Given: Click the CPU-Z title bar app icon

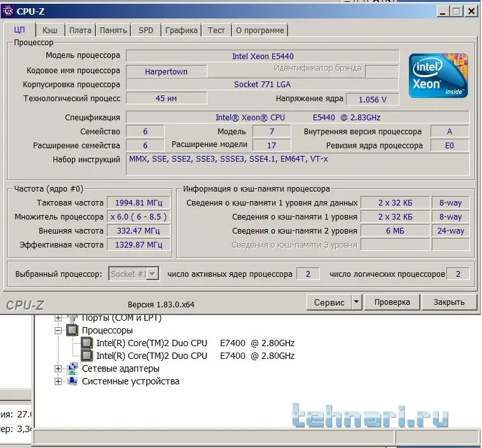Looking at the screenshot, I should pyautogui.click(x=8, y=11).
